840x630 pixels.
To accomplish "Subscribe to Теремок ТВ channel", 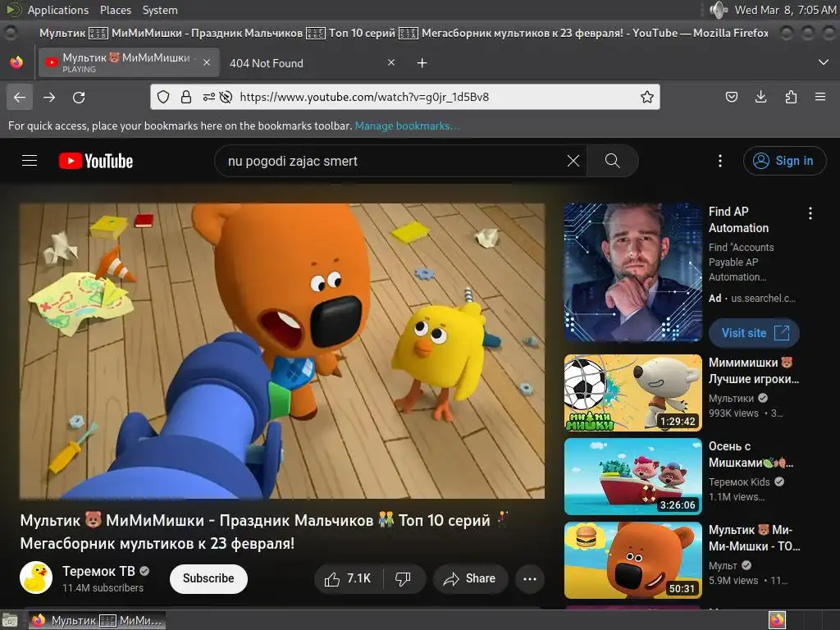I will point(208,578).
